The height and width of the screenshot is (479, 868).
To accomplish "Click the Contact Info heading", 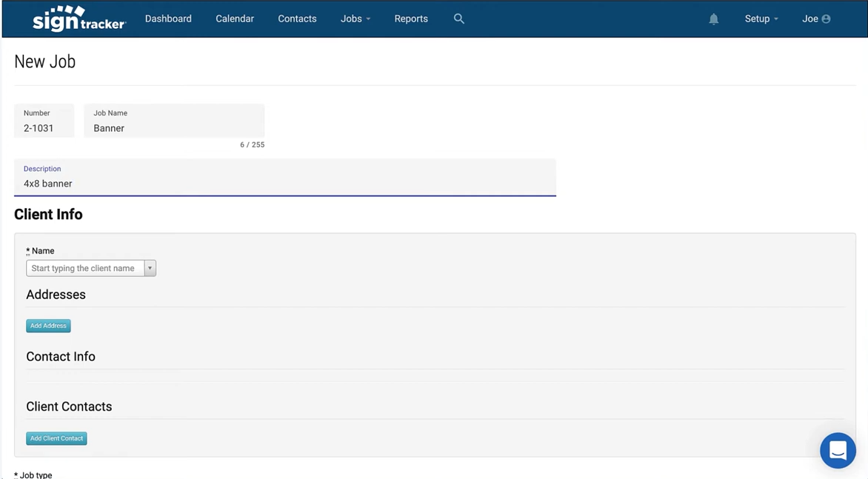I will point(61,357).
